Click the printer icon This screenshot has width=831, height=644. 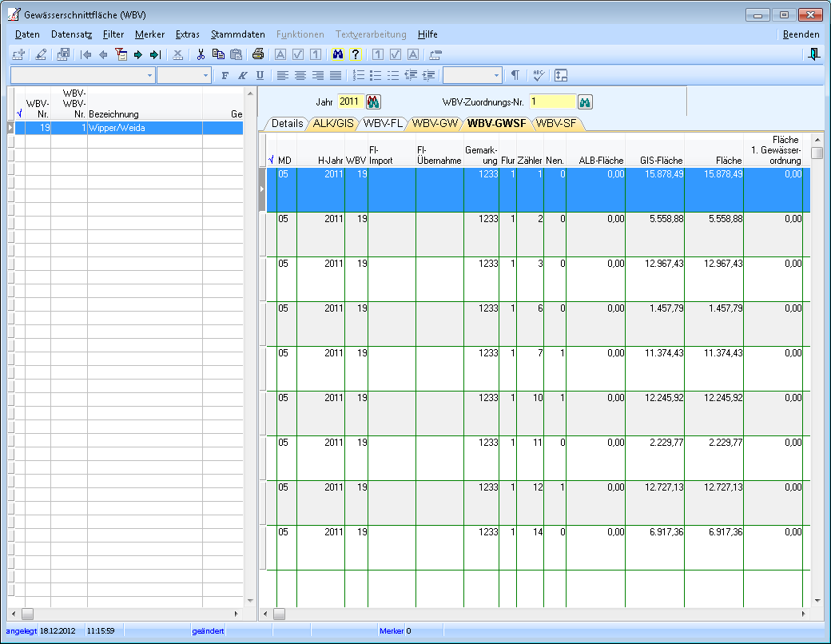[258, 54]
